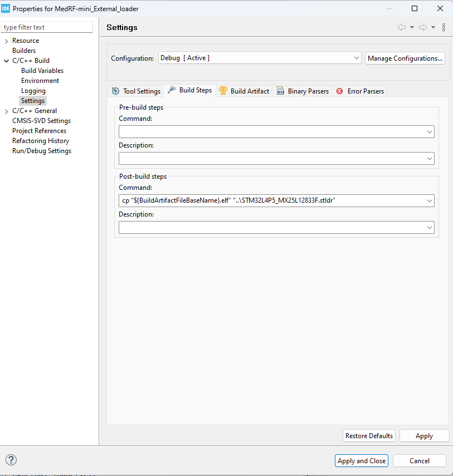The image size is (453, 476).
Task: Click the Build Artifact trophy icon
Action: pos(223,90)
